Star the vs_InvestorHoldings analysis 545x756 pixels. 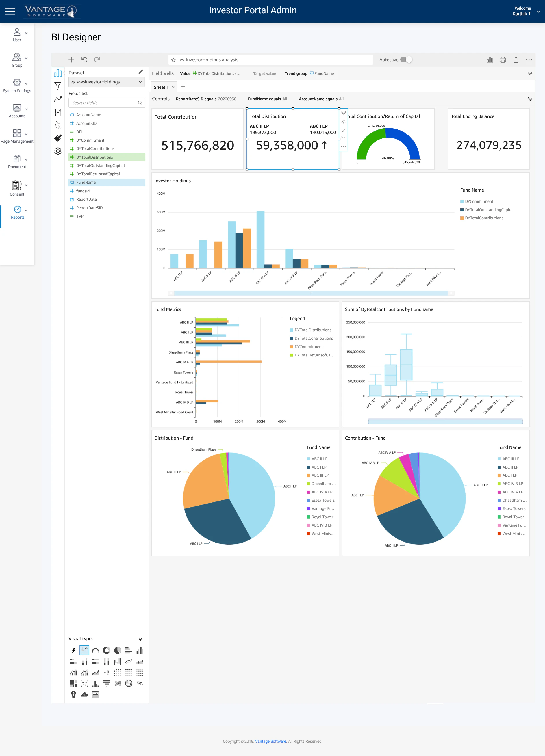coord(173,60)
